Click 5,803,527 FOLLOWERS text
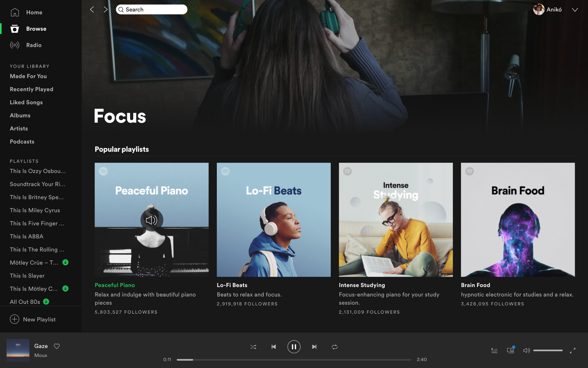 point(126,312)
